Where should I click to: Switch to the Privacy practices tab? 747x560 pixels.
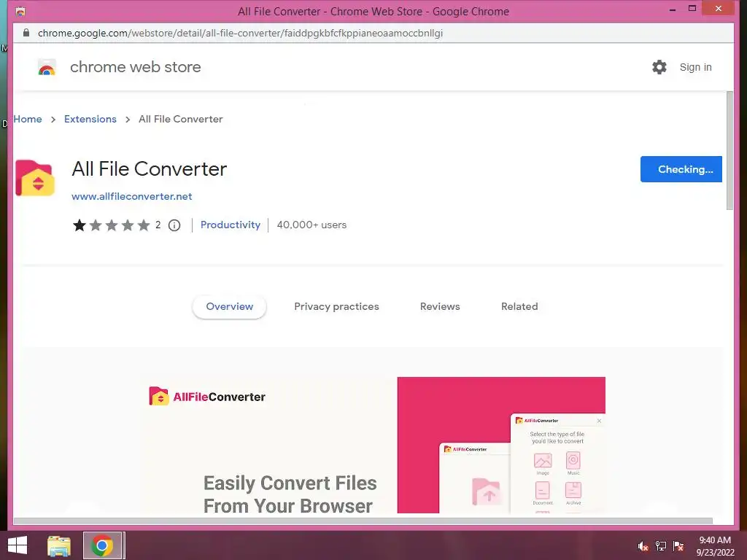pos(336,306)
